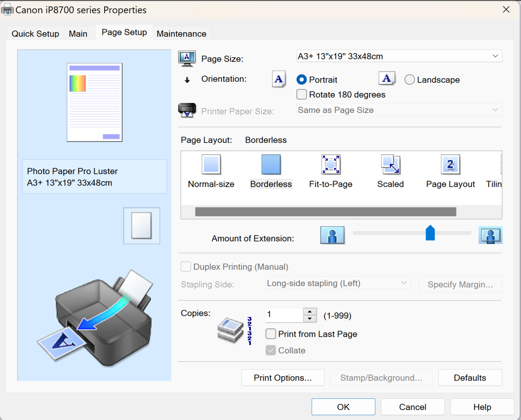Choose the Borderless layout icon

pos(271,165)
